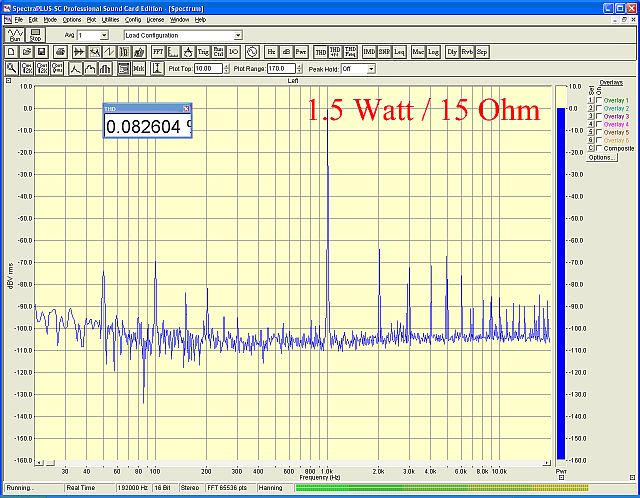
Task: Open the Mode menu
Action: click(50, 20)
